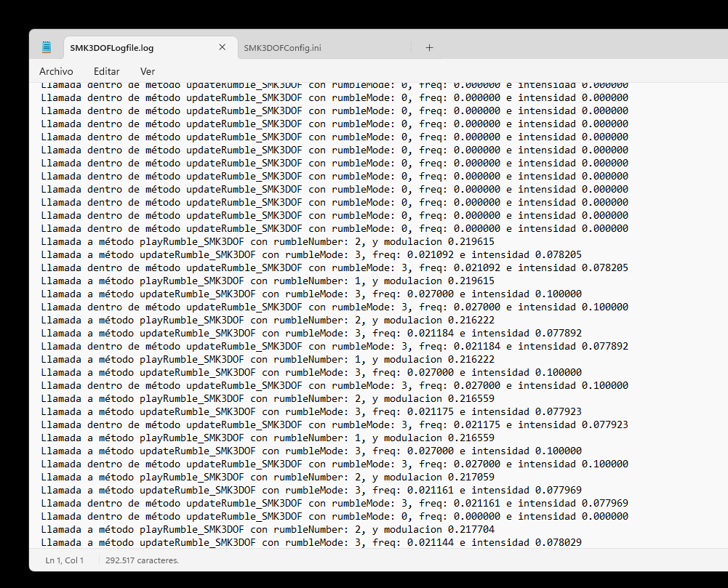Click 'Llamada dentro' line with freq 0.021184
Image resolution: width=728 pixels, height=588 pixels.
[335, 346]
